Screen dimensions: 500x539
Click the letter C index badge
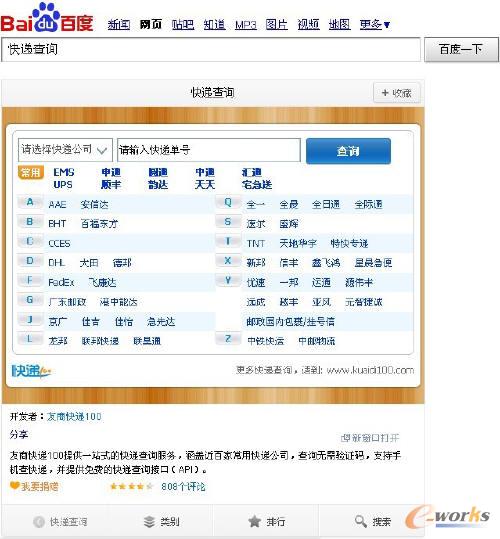coord(30,241)
